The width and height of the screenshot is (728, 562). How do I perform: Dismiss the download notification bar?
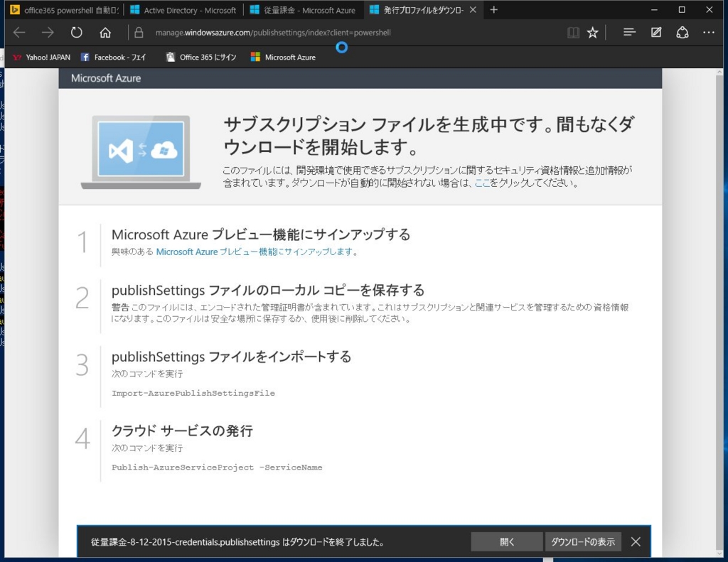(636, 541)
